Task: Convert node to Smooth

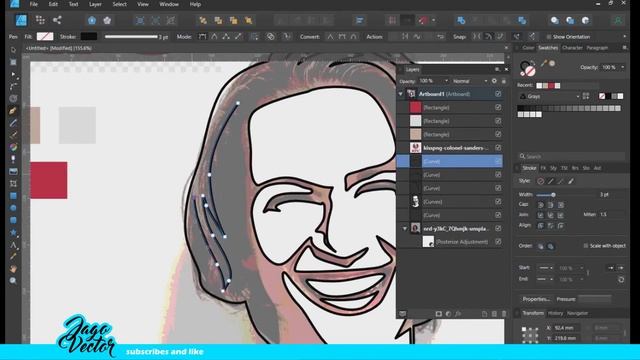Action: 342,37
